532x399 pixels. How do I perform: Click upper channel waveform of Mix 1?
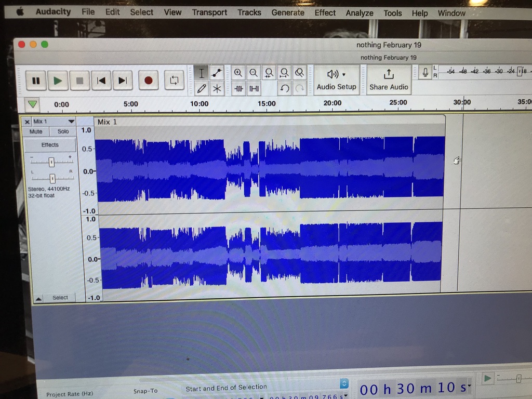[270, 168]
